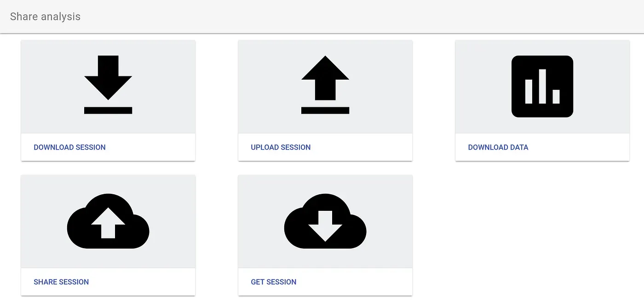
Task: Click the Share analysis header title
Action: [x=45, y=17]
